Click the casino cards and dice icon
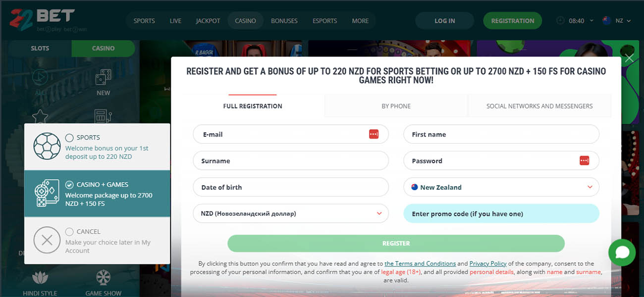 click(x=47, y=193)
